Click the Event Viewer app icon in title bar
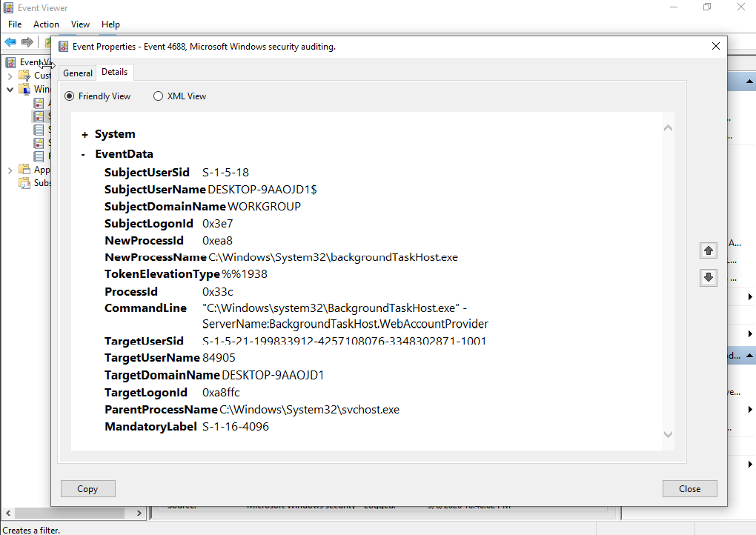 8,7
